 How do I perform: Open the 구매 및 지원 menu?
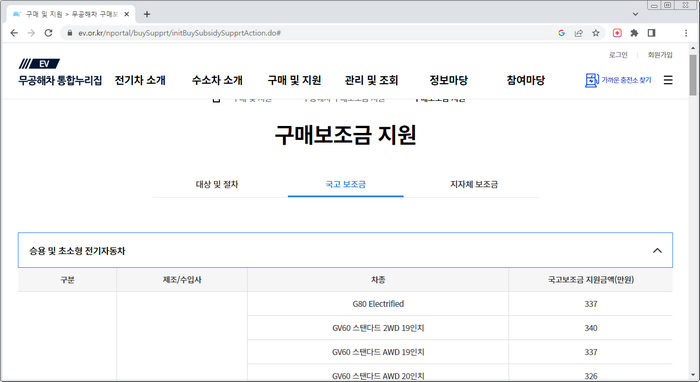(x=294, y=80)
